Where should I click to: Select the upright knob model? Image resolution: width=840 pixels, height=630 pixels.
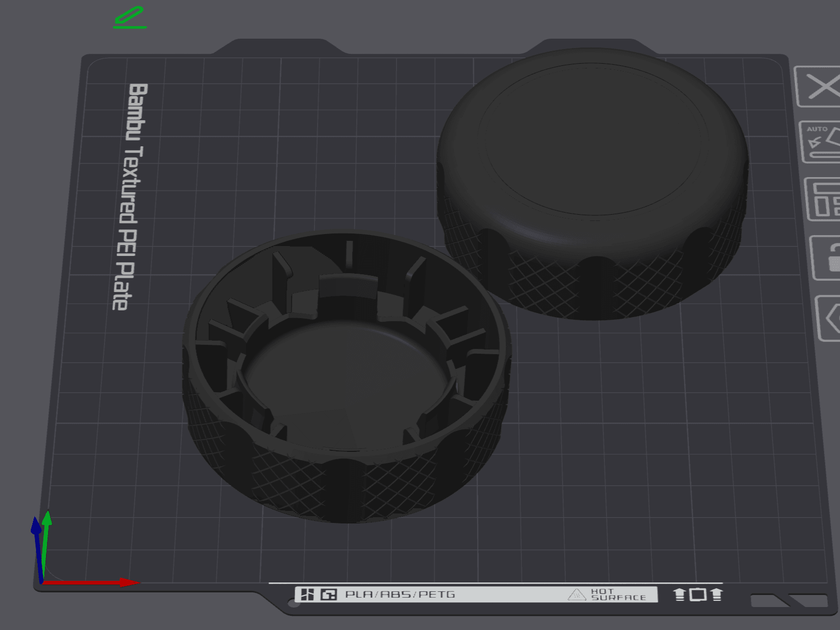592,183
